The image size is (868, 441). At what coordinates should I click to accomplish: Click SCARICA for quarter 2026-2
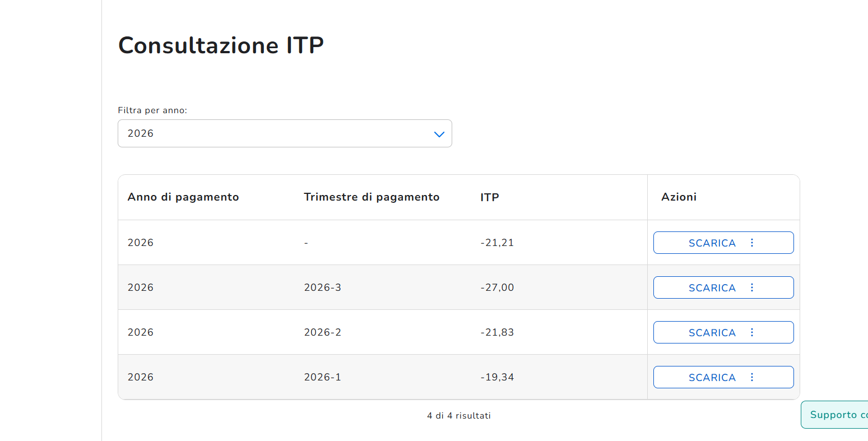(712, 332)
